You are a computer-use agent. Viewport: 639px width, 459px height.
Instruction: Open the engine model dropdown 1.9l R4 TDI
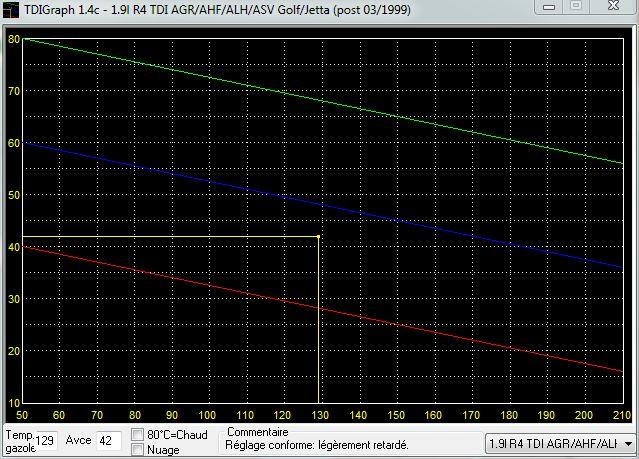560,443
